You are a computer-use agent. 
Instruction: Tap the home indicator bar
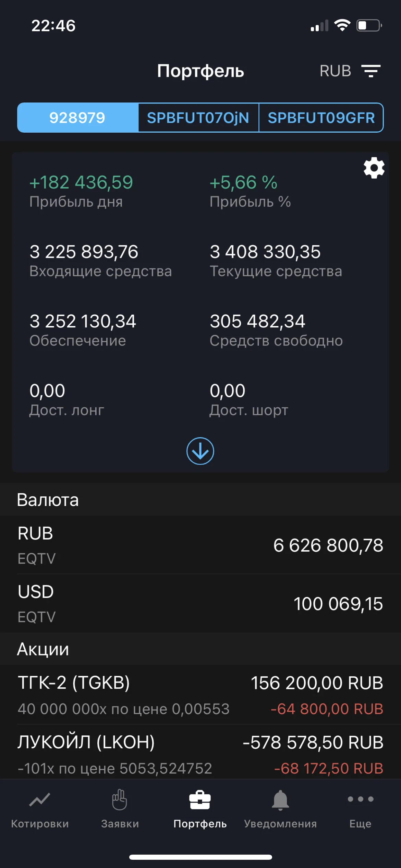click(x=200, y=857)
